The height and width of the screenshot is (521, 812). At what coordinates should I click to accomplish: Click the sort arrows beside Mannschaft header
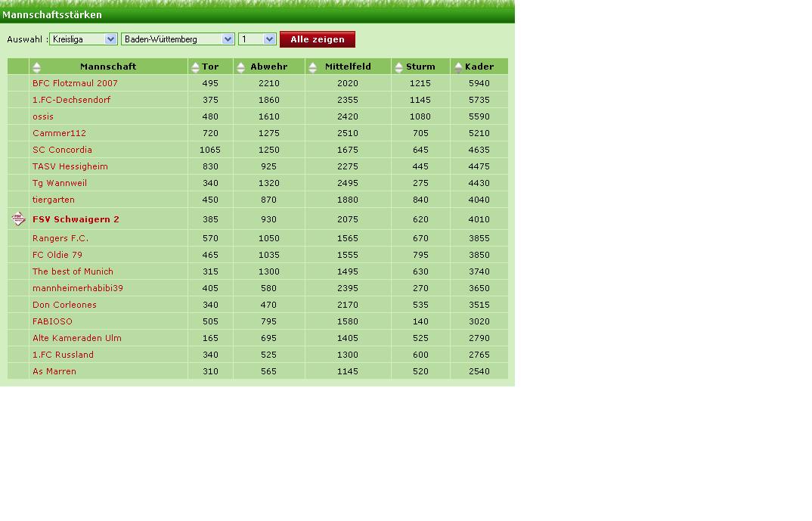point(36,67)
